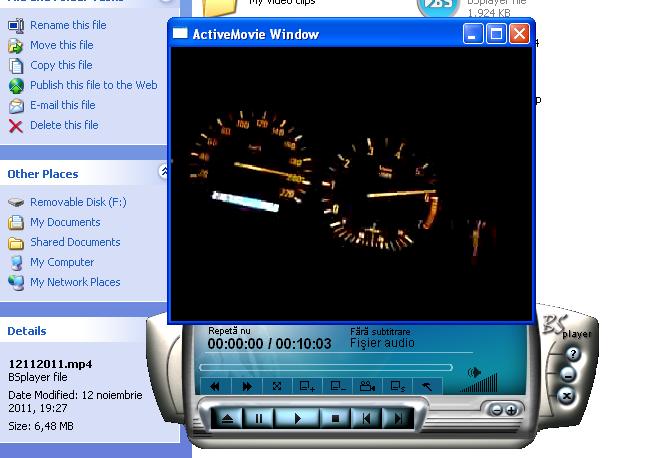Image resolution: width=656 pixels, height=458 pixels.
Task: Open My Documents from Other Places
Action: tap(65, 222)
